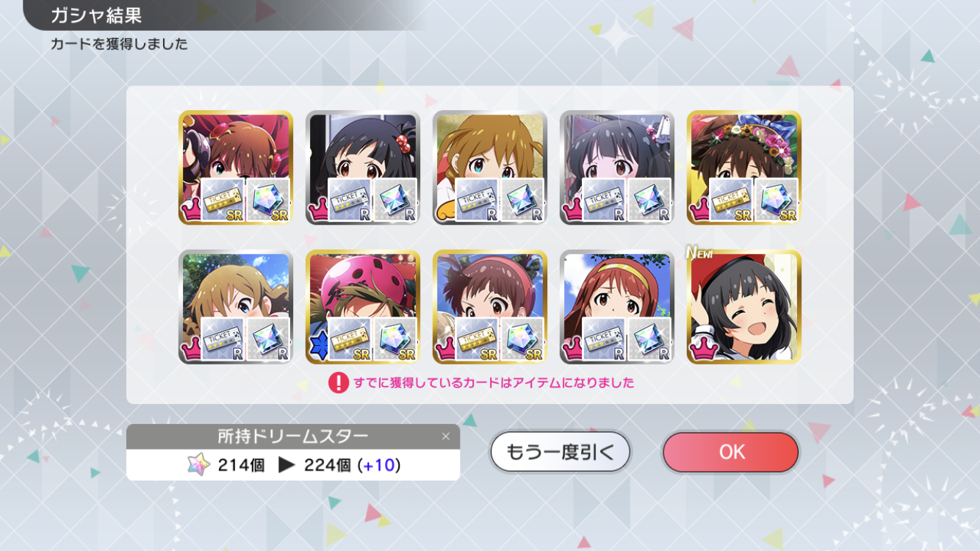Click SR ticket on brown-haired headband card
The height and width of the screenshot is (551, 980).
(x=477, y=339)
